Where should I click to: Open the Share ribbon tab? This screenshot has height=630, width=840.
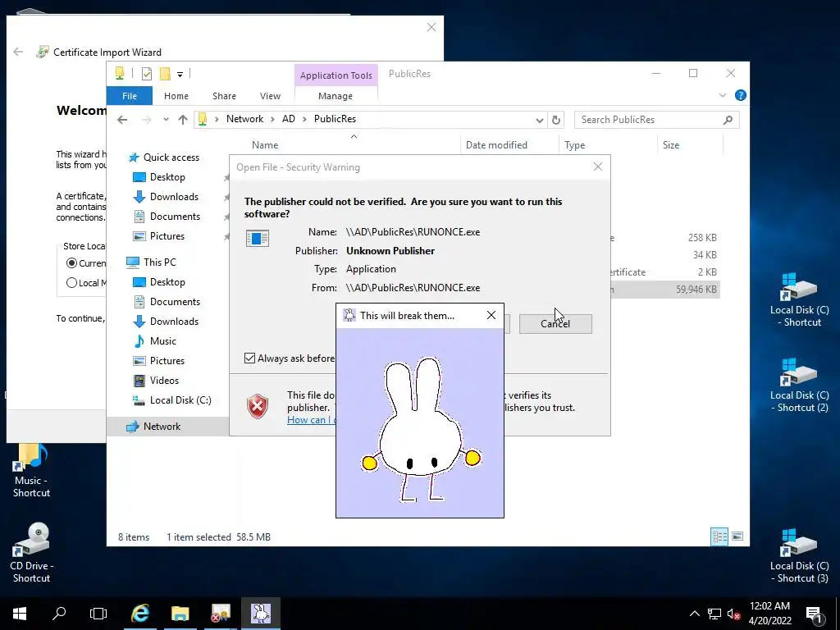tap(224, 96)
